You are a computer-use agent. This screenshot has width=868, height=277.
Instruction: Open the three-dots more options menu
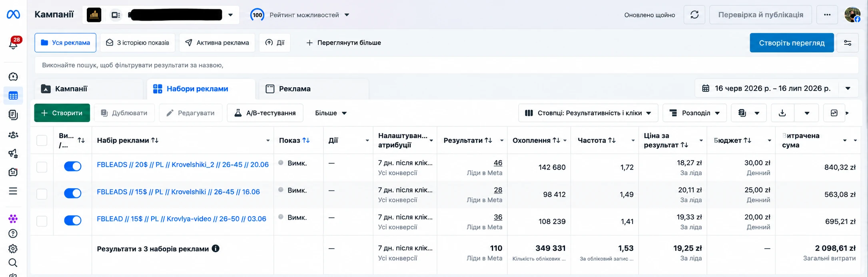[x=827, y=15]
